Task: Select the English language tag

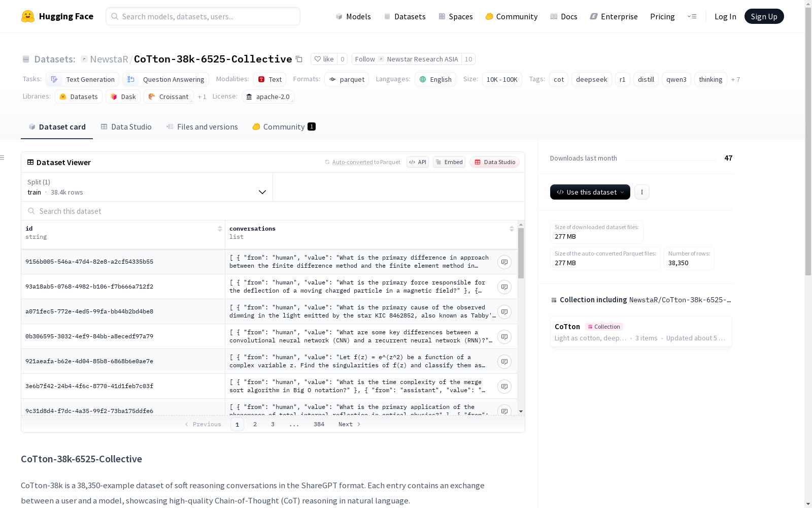Action: point(435,79)
